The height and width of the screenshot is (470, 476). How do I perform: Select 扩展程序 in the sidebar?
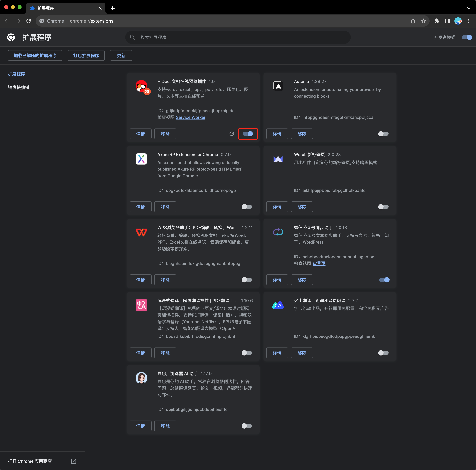point(17,74)
